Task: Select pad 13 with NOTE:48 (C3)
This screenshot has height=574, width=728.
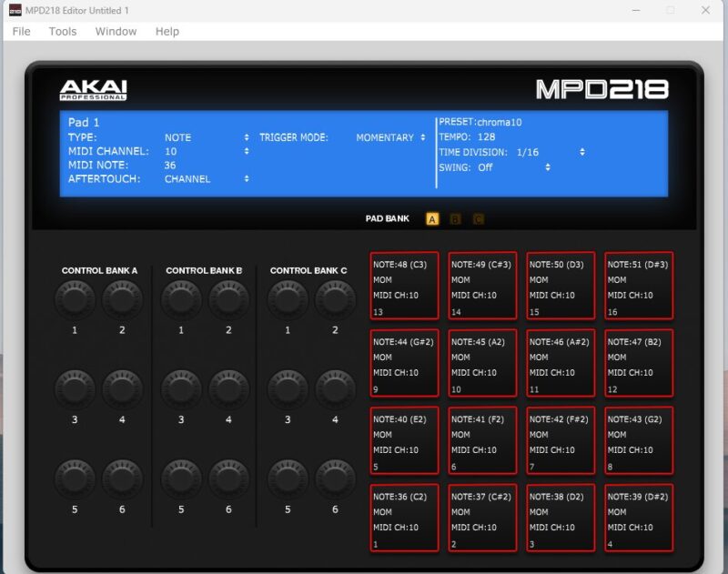Action: click(x=404, y=286)
